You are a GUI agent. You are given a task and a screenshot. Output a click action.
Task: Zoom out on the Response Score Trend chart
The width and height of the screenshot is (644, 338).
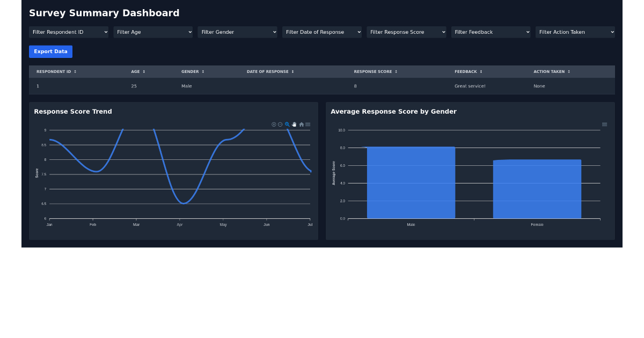[280, 124]
